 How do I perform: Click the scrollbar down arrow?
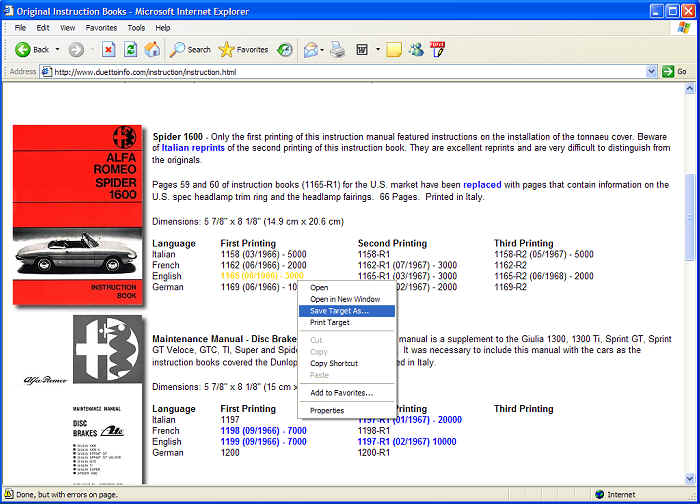pos(690,479)
